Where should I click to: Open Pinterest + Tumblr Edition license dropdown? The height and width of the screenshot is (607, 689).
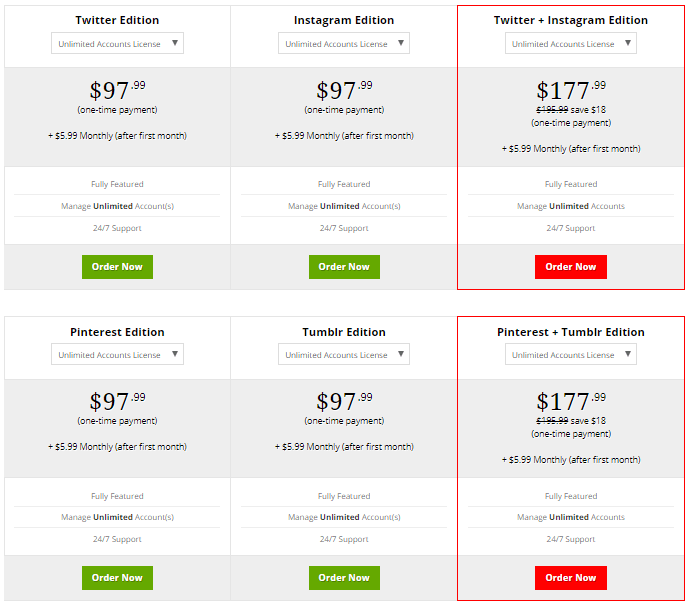[x=571, y=354]
